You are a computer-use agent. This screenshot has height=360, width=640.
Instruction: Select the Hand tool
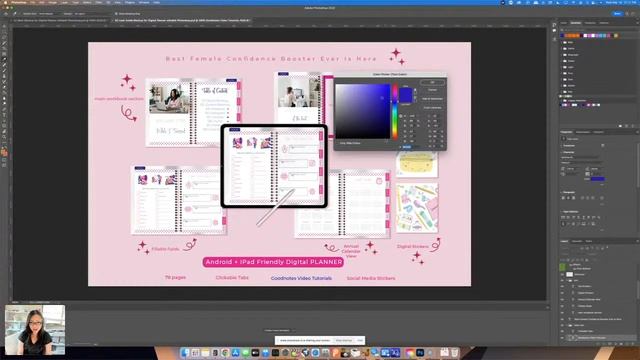pyautogui.click(x=4, y=131)
